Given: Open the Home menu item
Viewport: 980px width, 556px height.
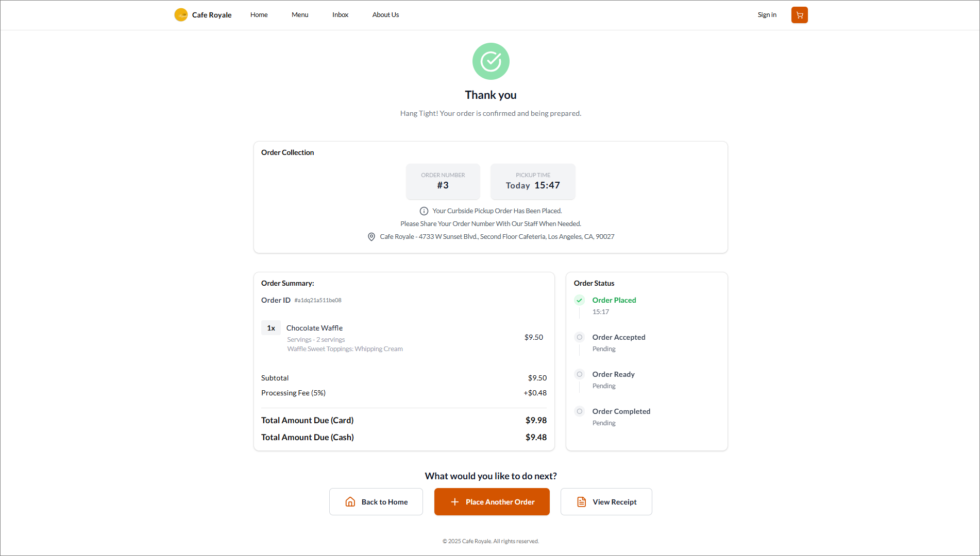Looking at the screenshot, I should 259,15.
